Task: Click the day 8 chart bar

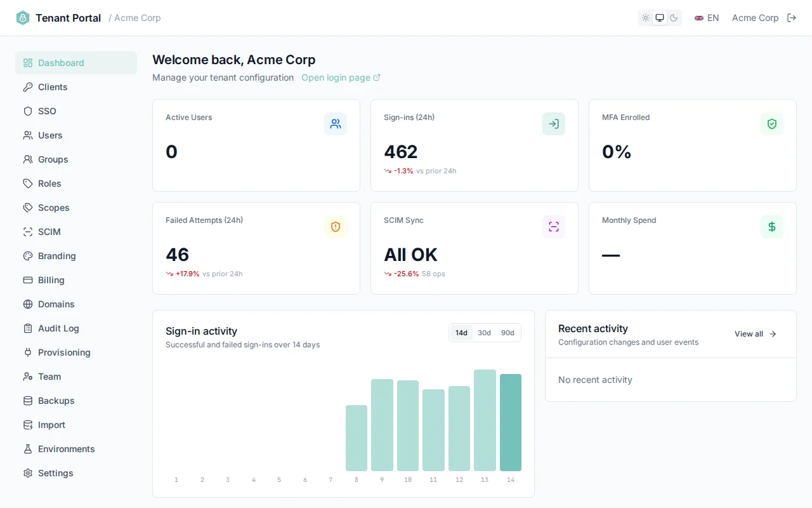Action: (357, 438)
